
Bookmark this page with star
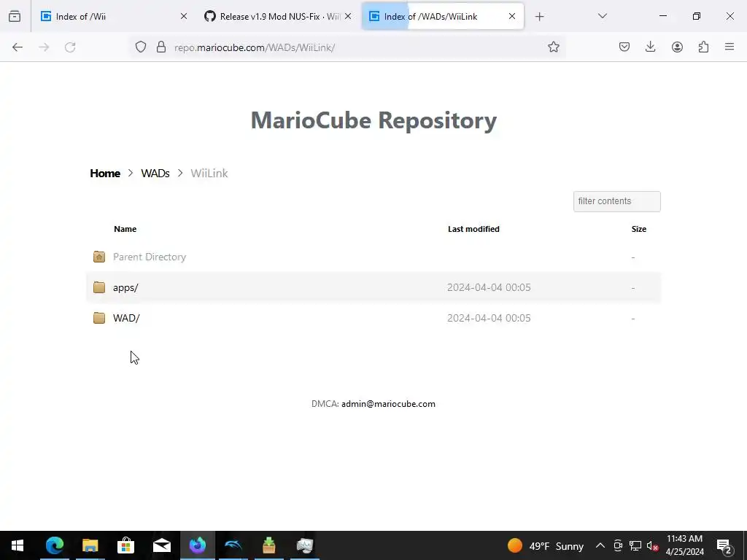click(x=553, y=47)
